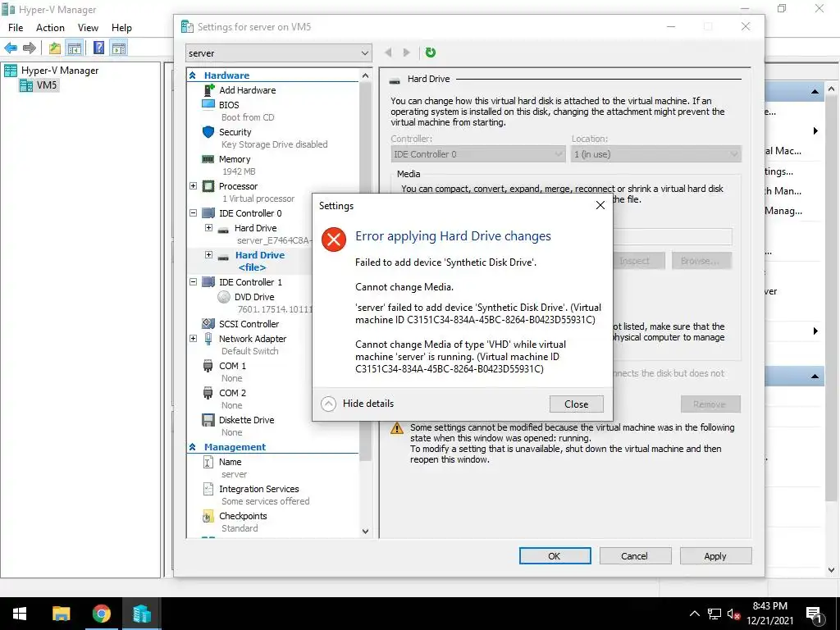Select Integration Services item
The image size is (840, 630).
click(x=258, y=489)
